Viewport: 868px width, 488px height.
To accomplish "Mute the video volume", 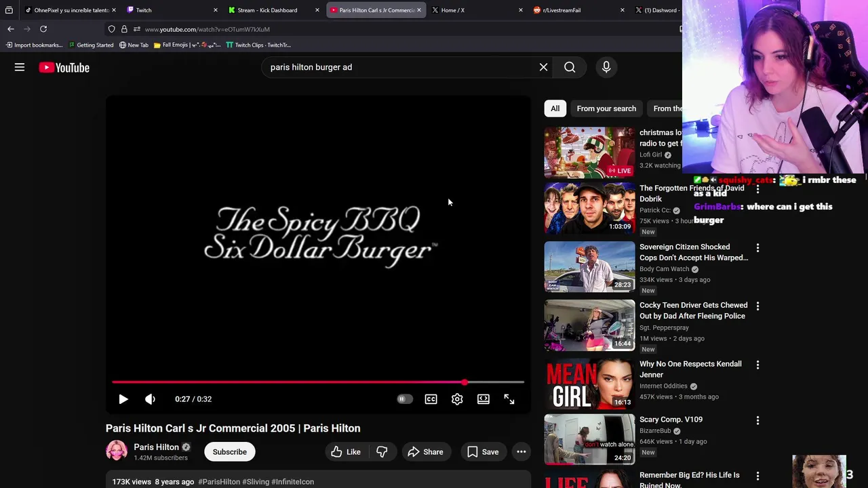I will click(150, 399).
